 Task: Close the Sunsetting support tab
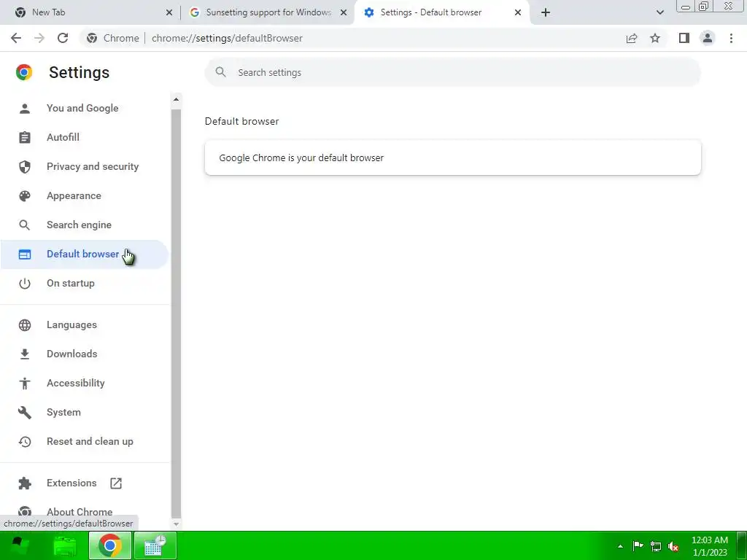click(344, 12)
